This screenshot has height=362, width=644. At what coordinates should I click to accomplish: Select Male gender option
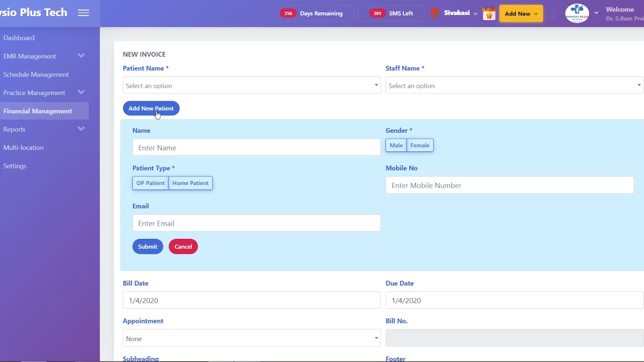396,145
